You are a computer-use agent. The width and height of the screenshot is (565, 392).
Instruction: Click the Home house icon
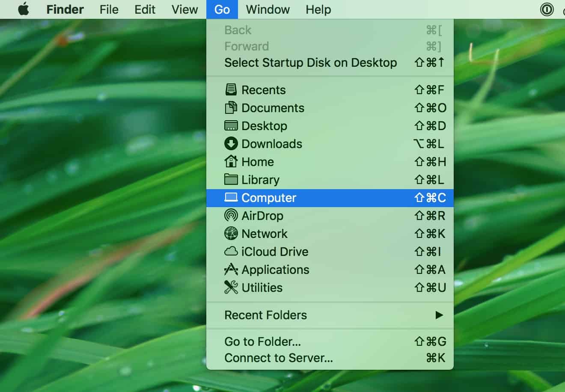[x=231, y=162]
